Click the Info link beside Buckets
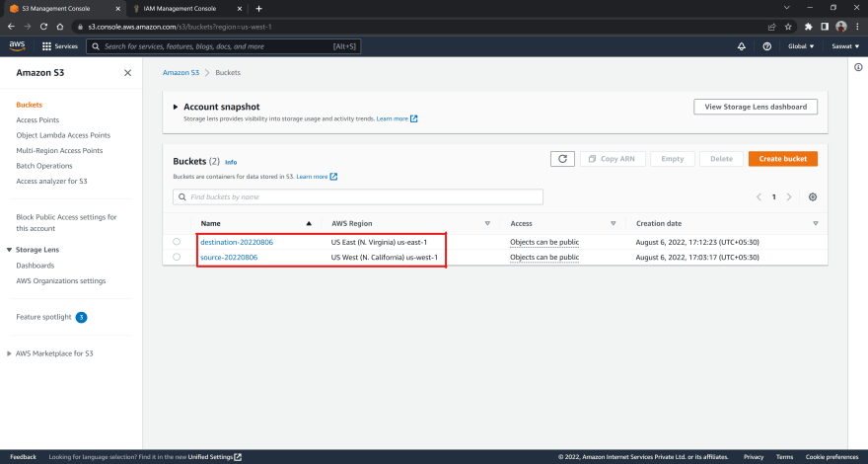 click(x=231, y=163)
